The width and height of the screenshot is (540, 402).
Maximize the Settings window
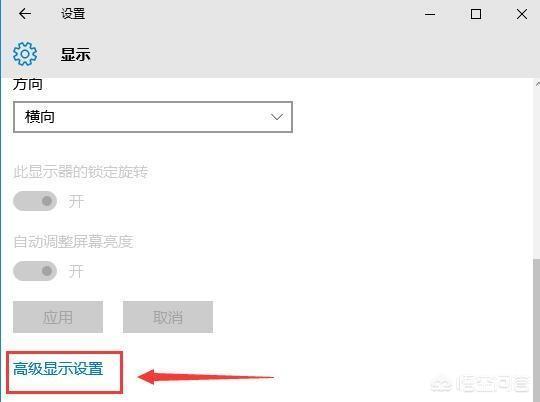coord(476,14)
